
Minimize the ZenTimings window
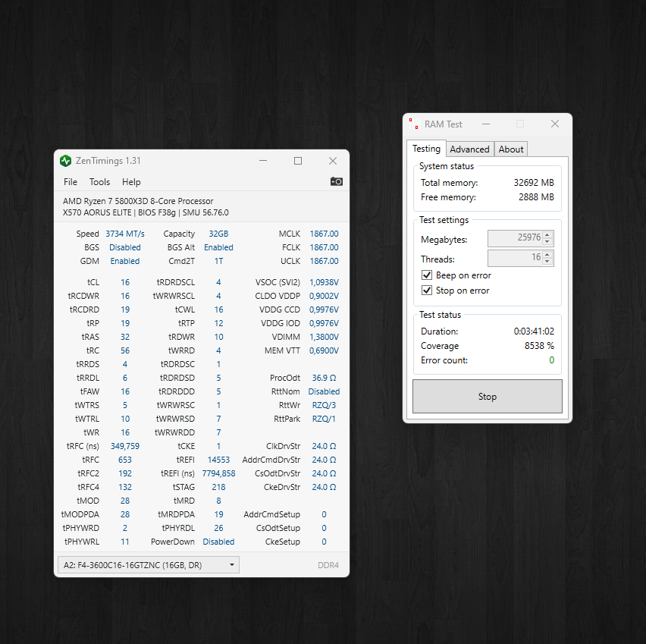263,161
